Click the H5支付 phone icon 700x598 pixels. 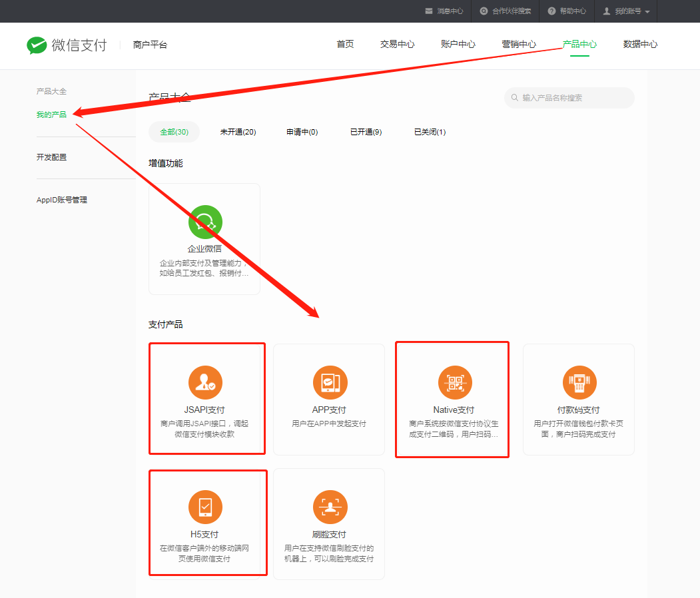(x=205, y=507)
